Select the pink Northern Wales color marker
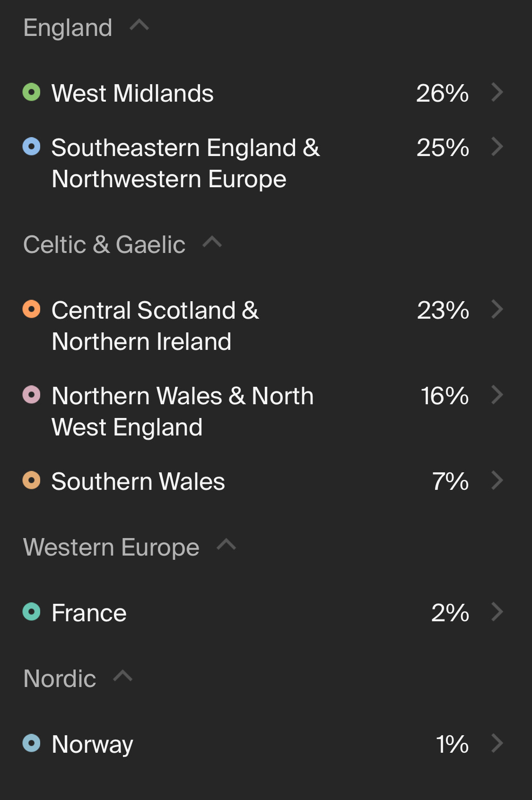Viewport: 532px width, 800px height. pyautogui.click(x=32, y=395)
